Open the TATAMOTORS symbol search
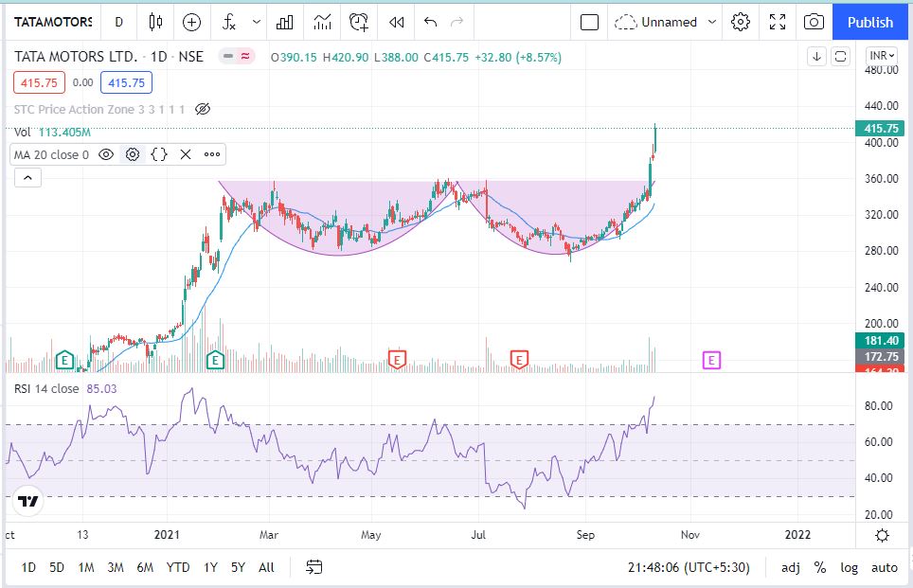The width and height of the screenshot is (913, 588). (x=53, y=22)
